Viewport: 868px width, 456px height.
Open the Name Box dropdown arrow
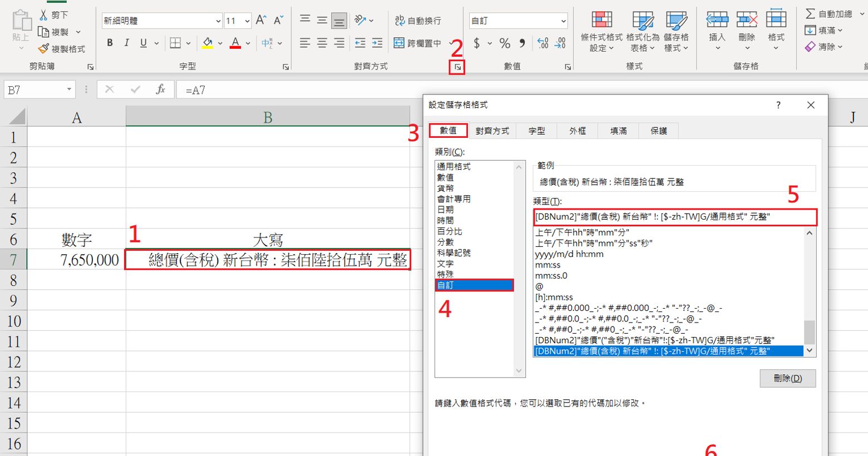point(69,90)
